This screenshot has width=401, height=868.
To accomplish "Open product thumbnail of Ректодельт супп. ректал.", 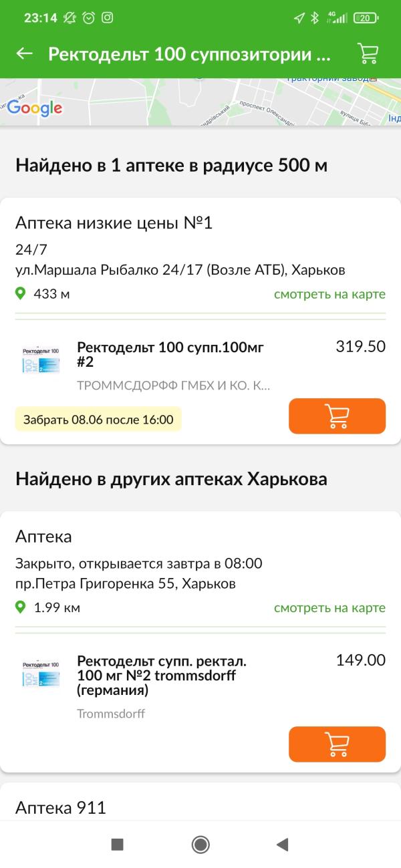I will coord(41,674).
